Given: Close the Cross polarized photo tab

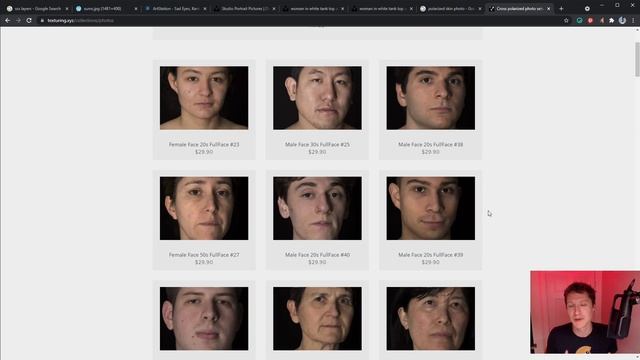Looking at the screenshot, I should (x=549, y=9).
